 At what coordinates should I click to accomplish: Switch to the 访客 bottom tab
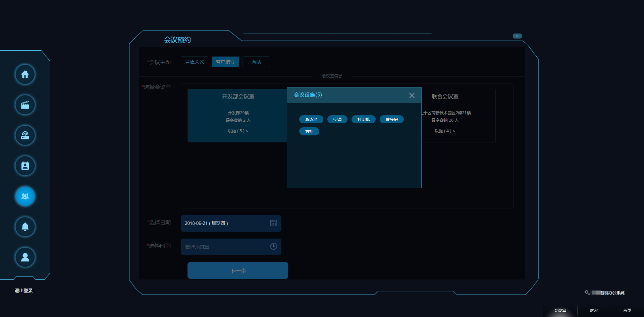click(594, 311)
